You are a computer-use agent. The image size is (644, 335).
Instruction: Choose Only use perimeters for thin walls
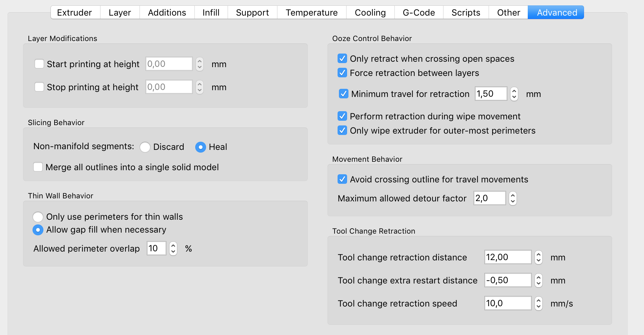38,217
